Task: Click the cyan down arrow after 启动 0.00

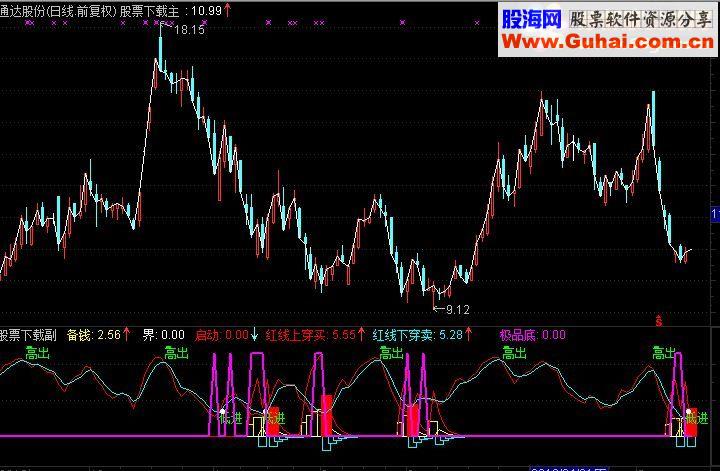Action: 254,335
